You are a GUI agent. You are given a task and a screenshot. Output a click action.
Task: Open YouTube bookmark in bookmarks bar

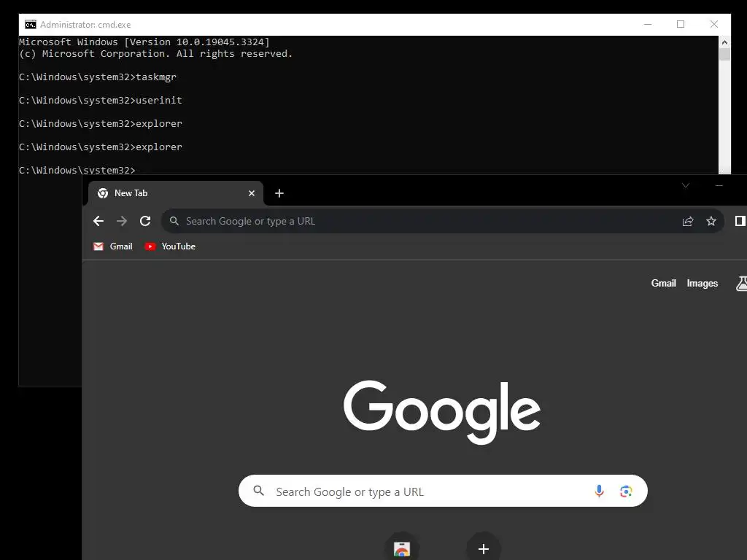coord(170,246)
